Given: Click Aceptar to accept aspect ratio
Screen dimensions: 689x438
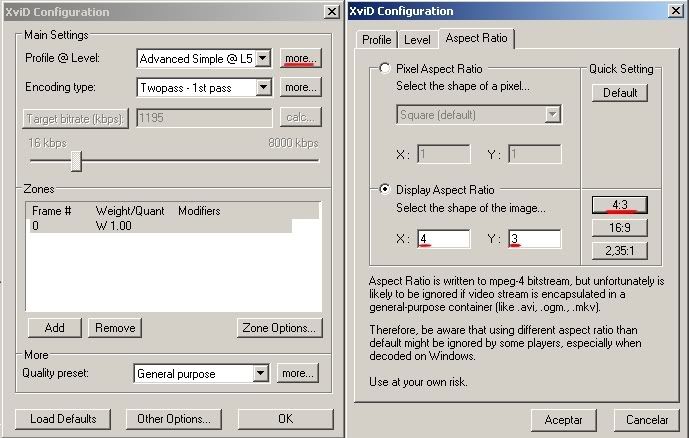Looking at the screenshot, I should pyautogui.click(x=564, y=420).
